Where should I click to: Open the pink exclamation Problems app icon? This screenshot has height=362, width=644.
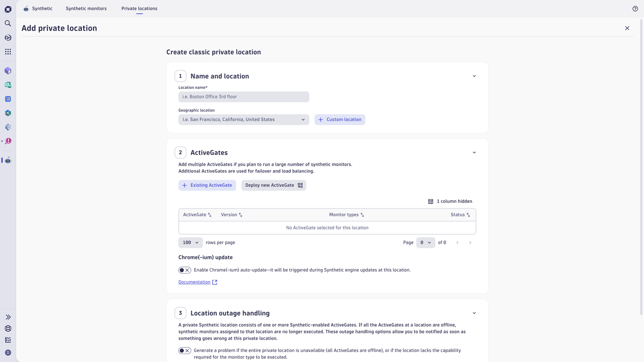(8, 141)
